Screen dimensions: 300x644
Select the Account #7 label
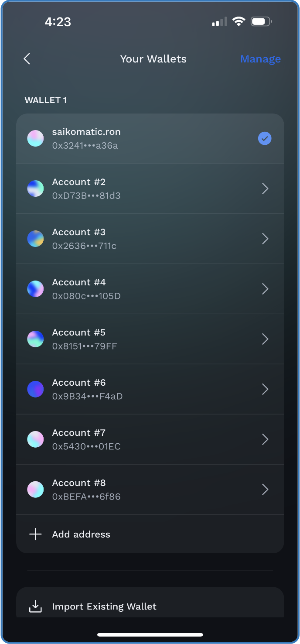coord(79,433)
